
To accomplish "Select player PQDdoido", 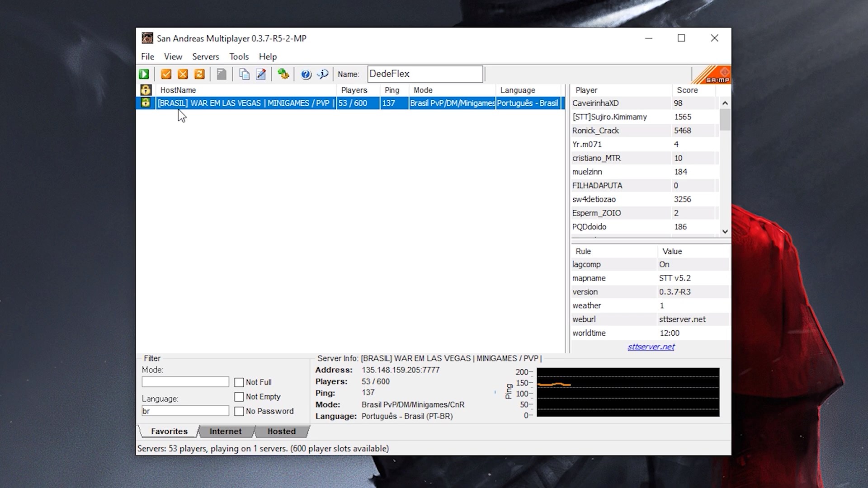I will [x=645, y=227].
